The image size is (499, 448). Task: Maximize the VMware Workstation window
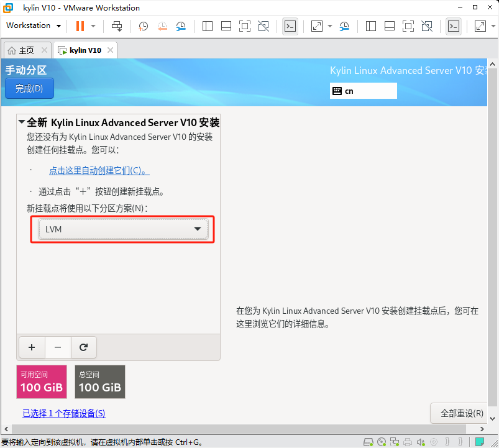point(475,7)
